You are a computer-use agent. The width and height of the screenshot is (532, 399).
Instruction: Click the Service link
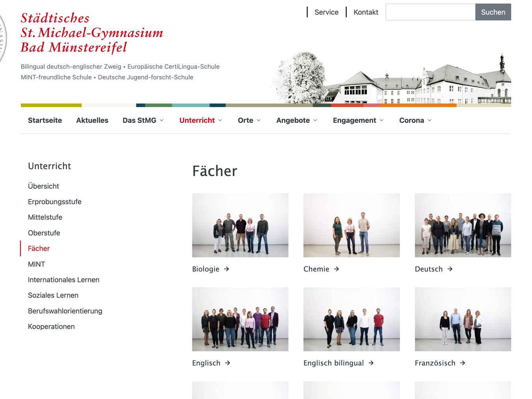click(326, 12)
